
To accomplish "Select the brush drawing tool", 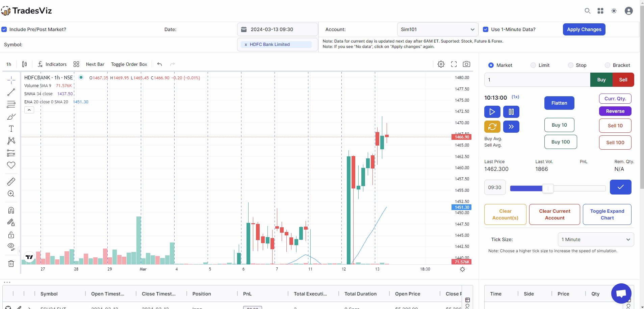I will [x=11, y=117].
